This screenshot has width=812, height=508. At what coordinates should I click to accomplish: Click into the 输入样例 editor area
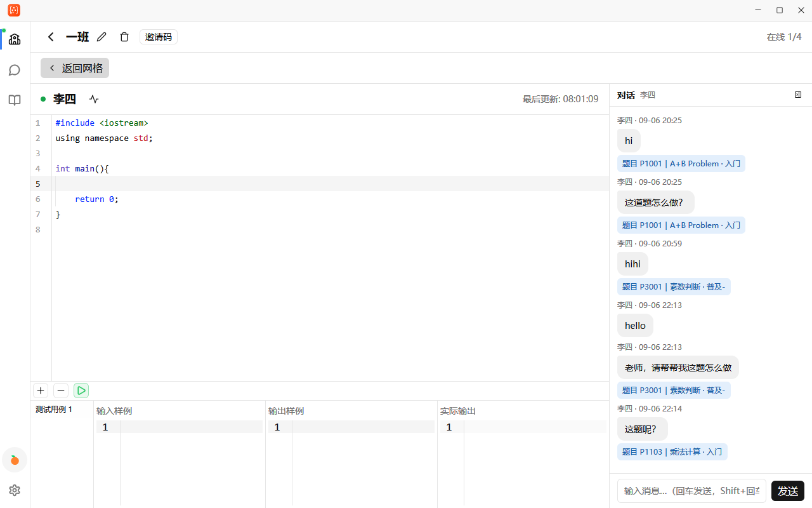180,462
